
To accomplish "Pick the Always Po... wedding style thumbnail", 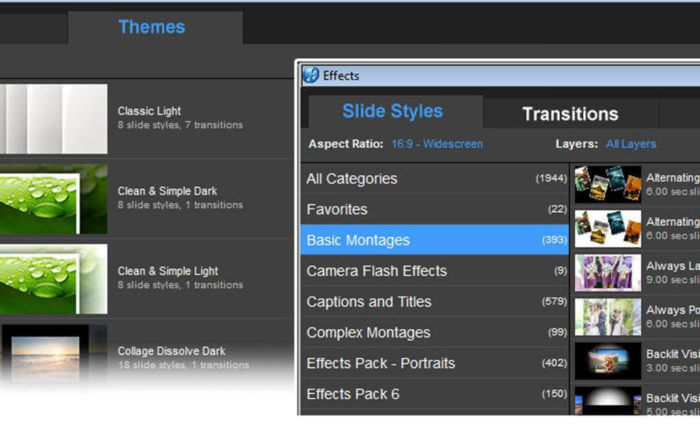I will click(608, 317).
